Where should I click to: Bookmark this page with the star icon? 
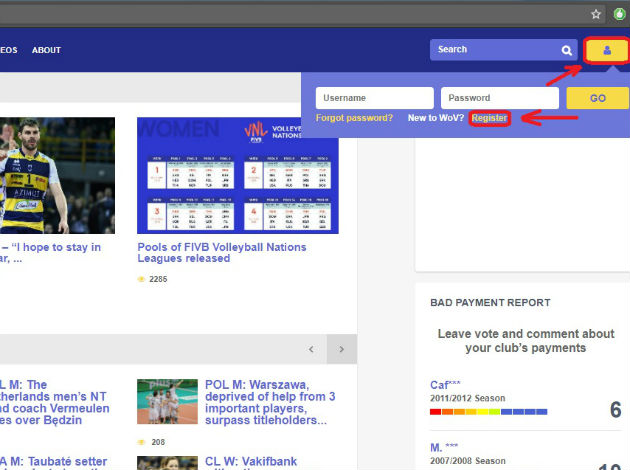(596, 14)
